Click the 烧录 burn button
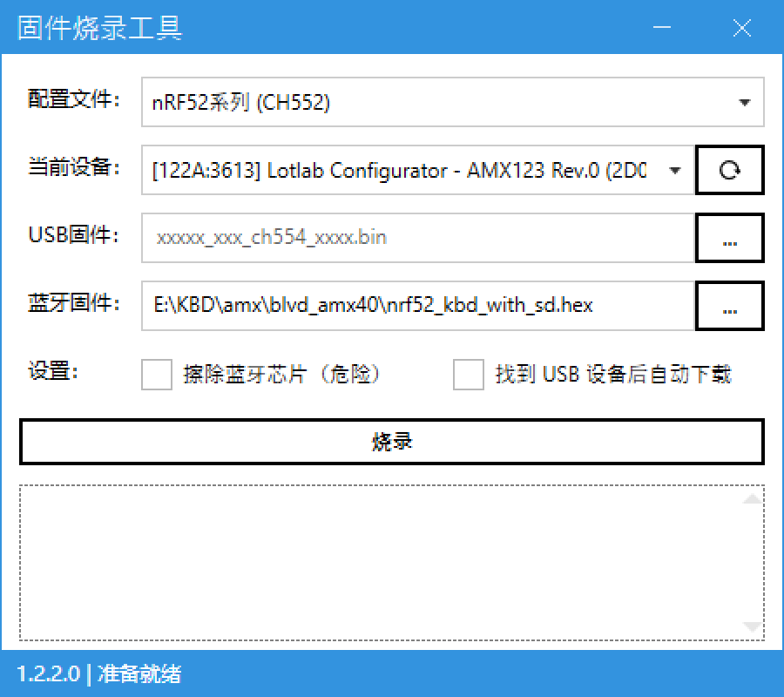Screen dimensions: 784x697 click(391, 442)
